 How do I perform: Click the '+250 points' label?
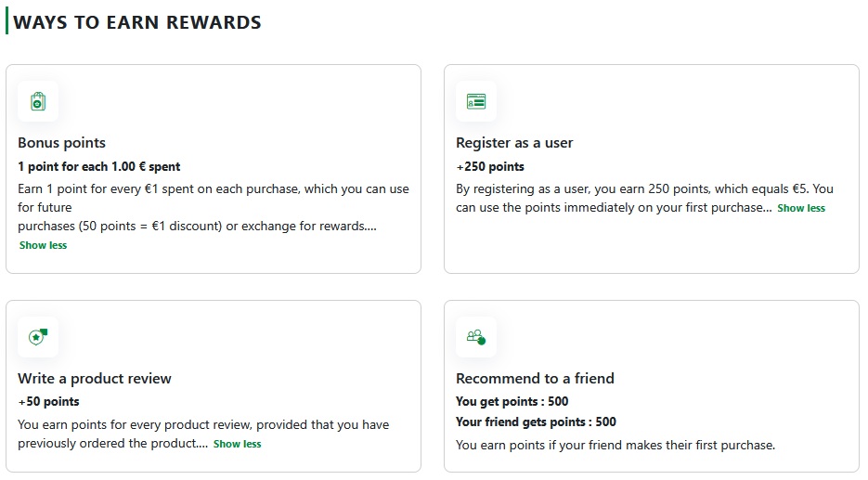[x=490, y=167]
